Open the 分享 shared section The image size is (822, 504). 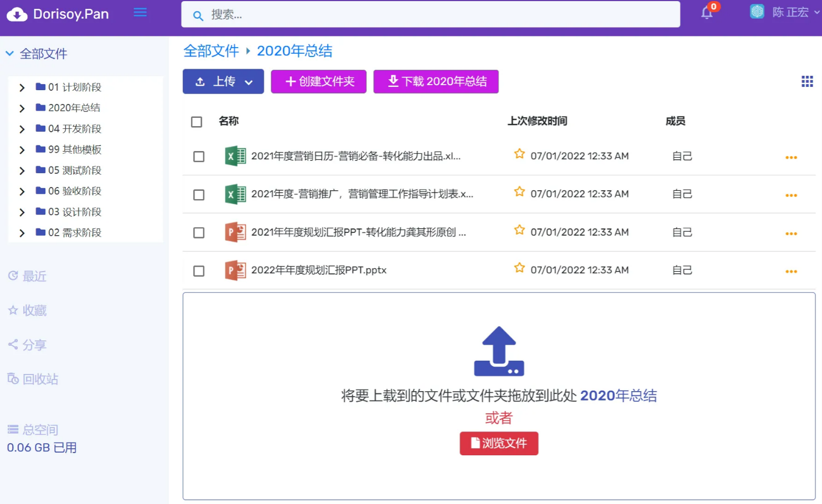click(27, 345)
